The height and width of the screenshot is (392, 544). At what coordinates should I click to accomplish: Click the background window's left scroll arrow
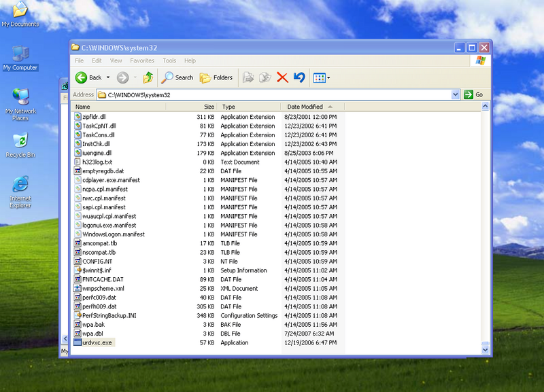pos(65,338)
